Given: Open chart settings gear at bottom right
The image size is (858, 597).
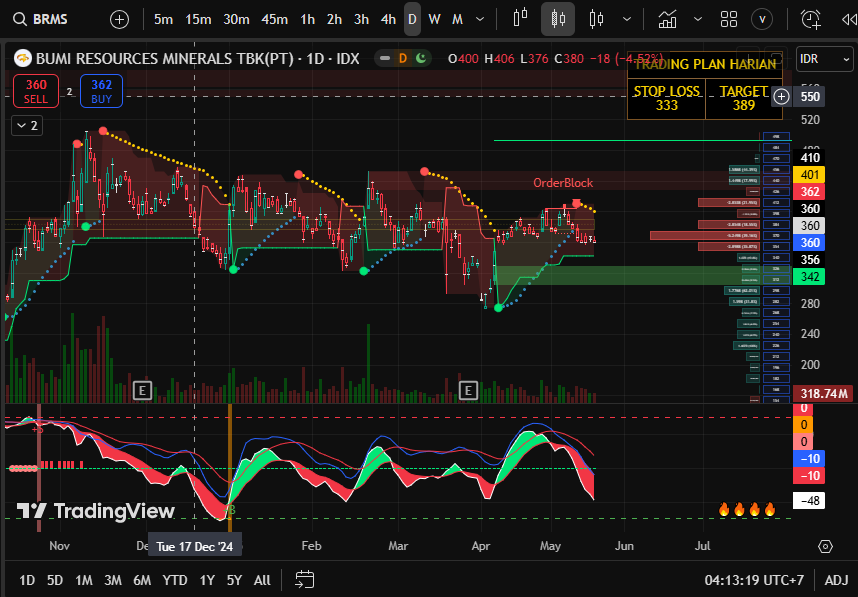Looking at the screenshot, I should click(825, 546).
